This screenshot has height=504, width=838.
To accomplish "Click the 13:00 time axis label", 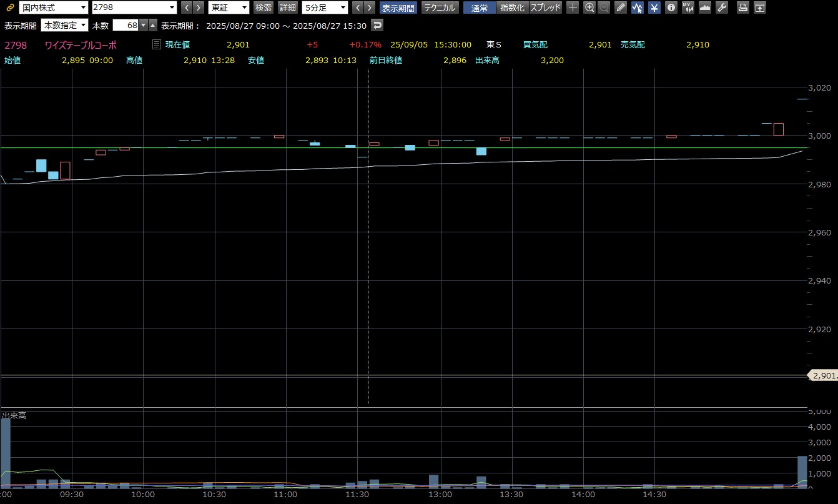I will tap(441, 493).
